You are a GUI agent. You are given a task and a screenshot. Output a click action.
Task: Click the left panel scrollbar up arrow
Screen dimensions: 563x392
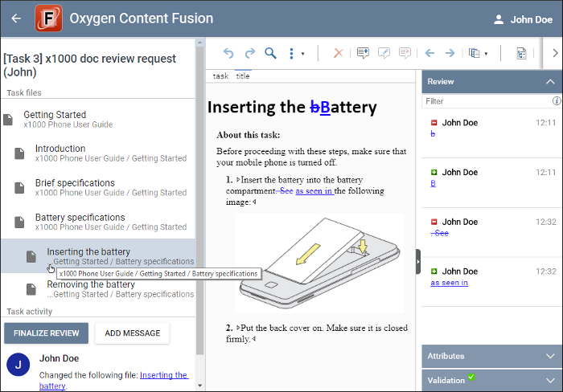200,43
